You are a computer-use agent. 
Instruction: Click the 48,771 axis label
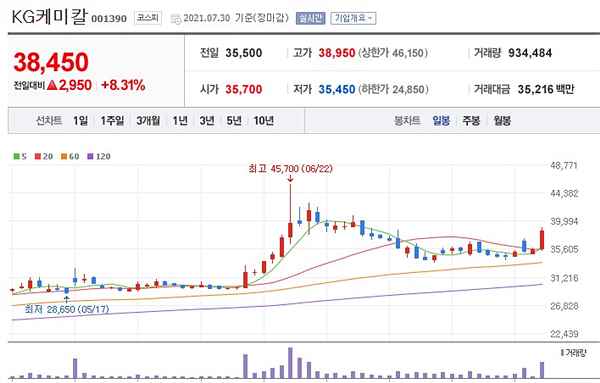(x=564, y=165)
